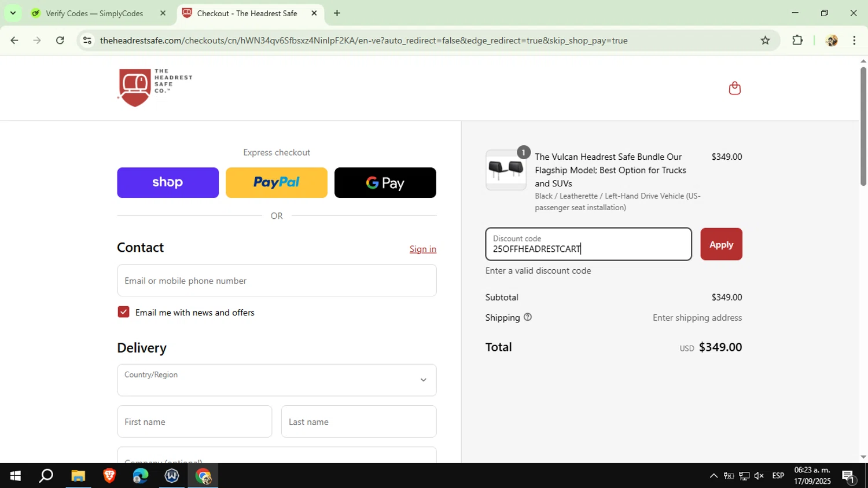Open network settings tray icon
Screen dimensions: 868x488
(x=744, y=476)
